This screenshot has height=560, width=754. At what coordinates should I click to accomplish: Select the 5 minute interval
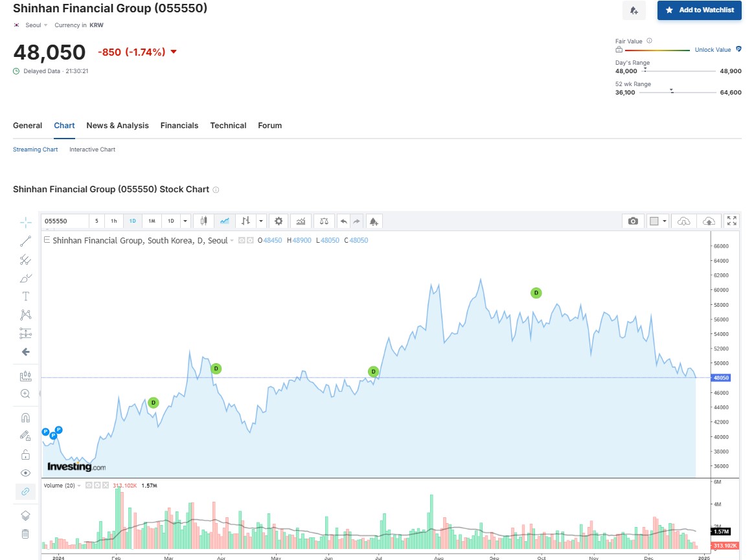(97, 221)
